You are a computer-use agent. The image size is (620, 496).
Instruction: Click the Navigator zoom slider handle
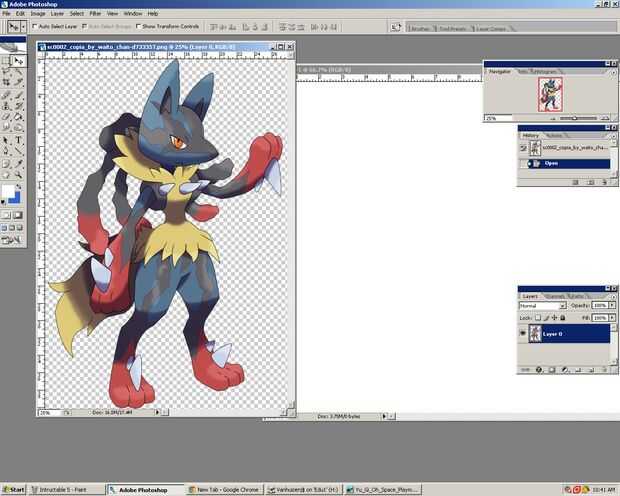point(575,118)
